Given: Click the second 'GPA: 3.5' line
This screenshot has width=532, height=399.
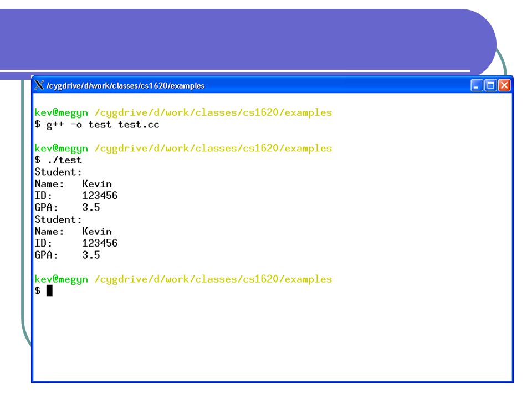Looking at the screenshot, I should click(67, 255).
